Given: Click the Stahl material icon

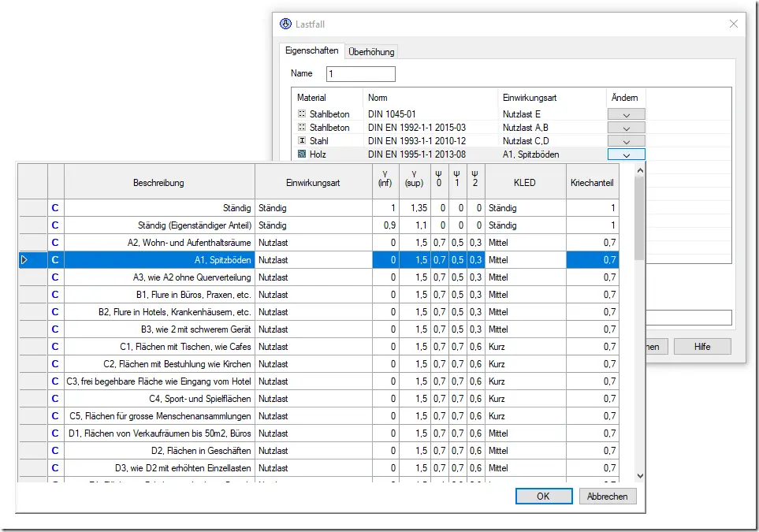Looking at the screenshot, I should (x=302, y=141).
